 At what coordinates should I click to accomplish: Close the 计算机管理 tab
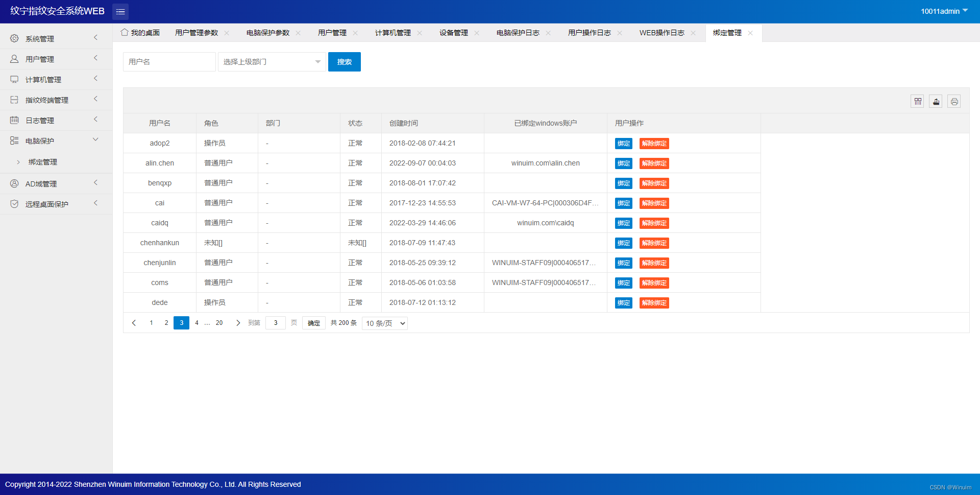[420, 33]
